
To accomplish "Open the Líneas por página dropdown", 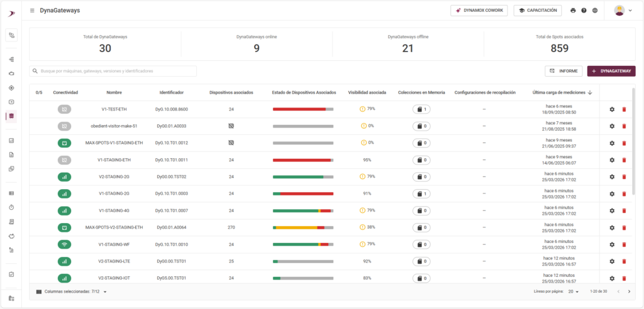I will point(574,291).
